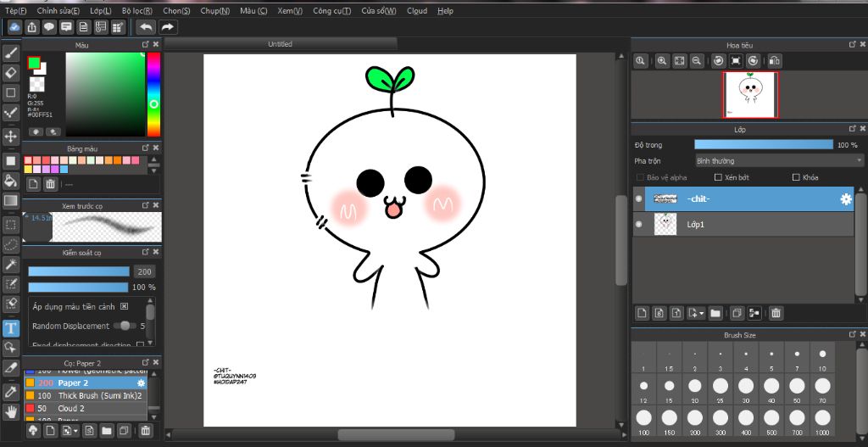Choose the Cloud 2 brush

pyautogui.click(x=86, y=408)
